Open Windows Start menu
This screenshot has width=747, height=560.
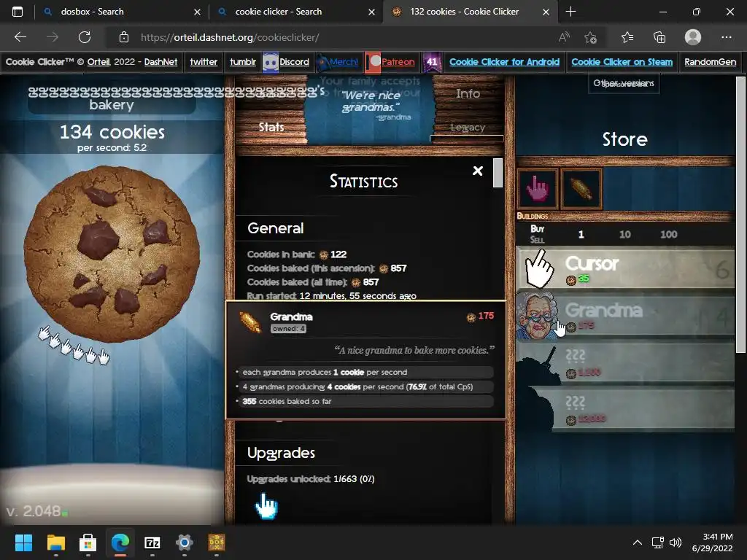pyautogui.click(x=23, y=542)
